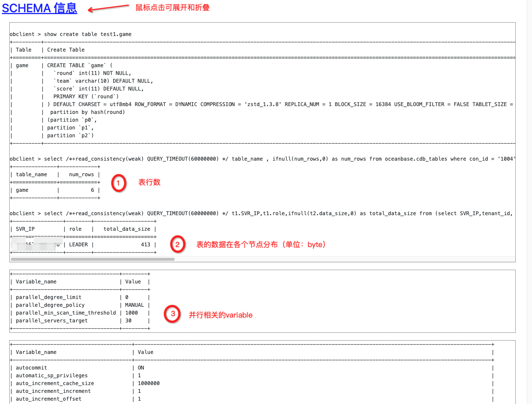
Task: Click the blurred SVR_IP address value
Action: 36,244
